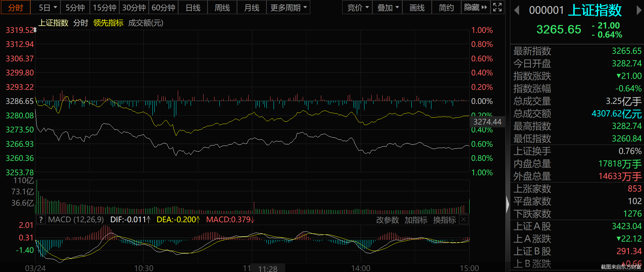Hide the panel using 隐藏 button
The image size is (644, 272).
coord(475,7)
